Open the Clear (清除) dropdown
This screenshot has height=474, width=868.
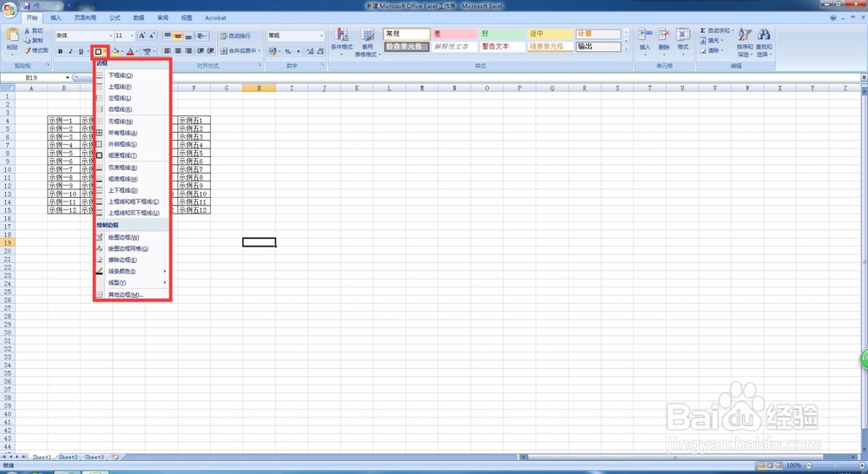(712, 50)
